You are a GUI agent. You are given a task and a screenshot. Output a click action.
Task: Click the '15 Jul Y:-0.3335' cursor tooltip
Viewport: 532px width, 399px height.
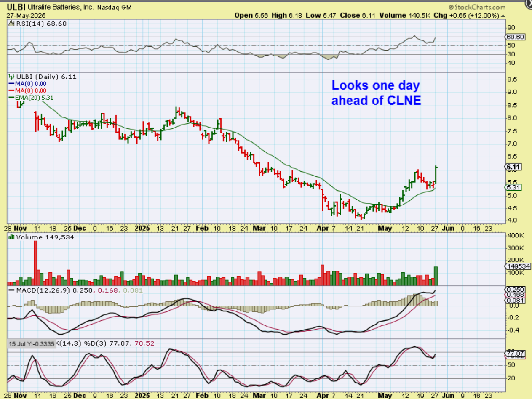(x=32, y=344)
